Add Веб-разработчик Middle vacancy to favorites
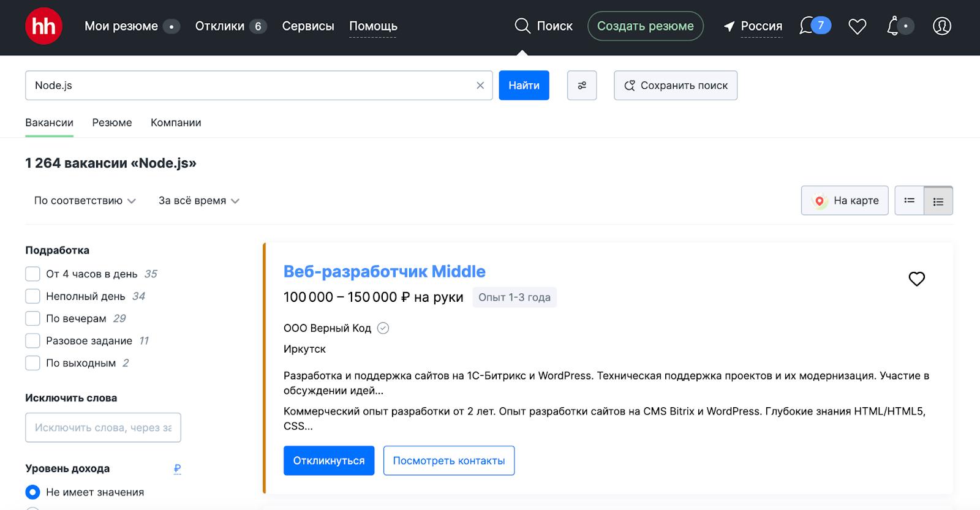The width and height of the screenshot is (980, 510). [x=916, y=279]
